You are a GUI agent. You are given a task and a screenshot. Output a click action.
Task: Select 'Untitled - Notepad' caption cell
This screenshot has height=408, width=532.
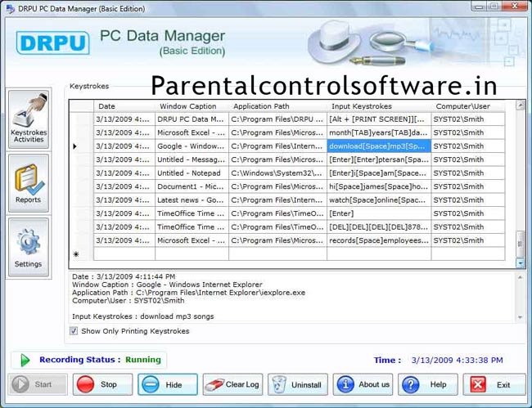(192, 173)
